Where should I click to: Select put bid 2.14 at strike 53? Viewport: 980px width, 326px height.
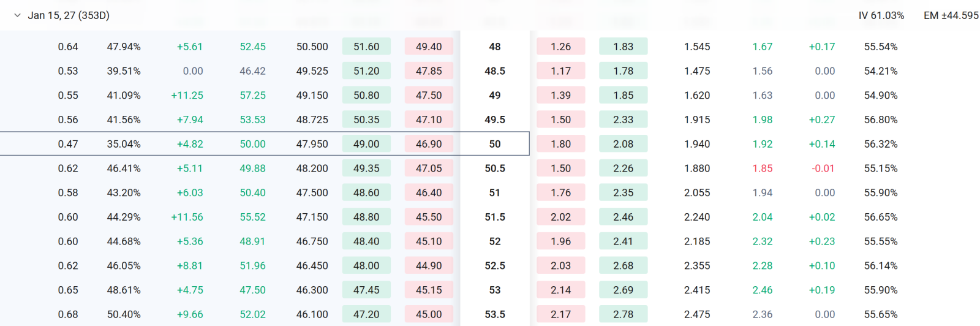point(560,290)
